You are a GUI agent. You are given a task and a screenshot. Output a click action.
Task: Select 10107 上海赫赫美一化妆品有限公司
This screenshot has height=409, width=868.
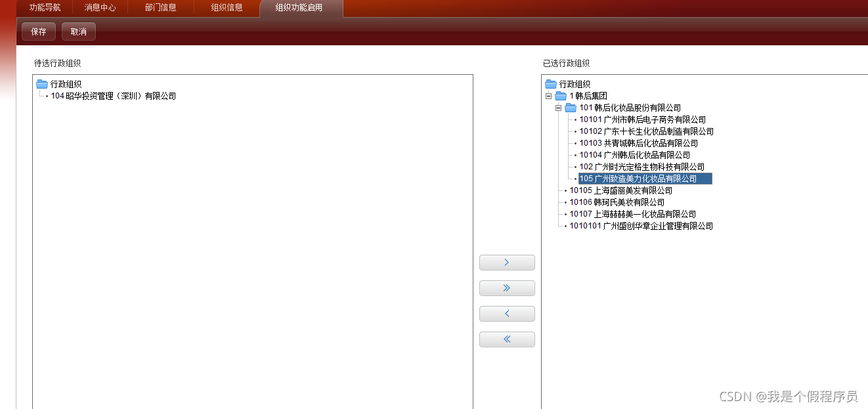tap(633, 214)
